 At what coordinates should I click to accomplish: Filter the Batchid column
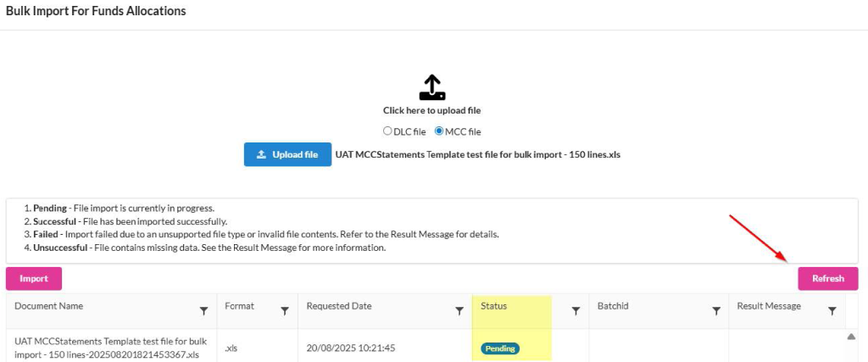point(715,311)
